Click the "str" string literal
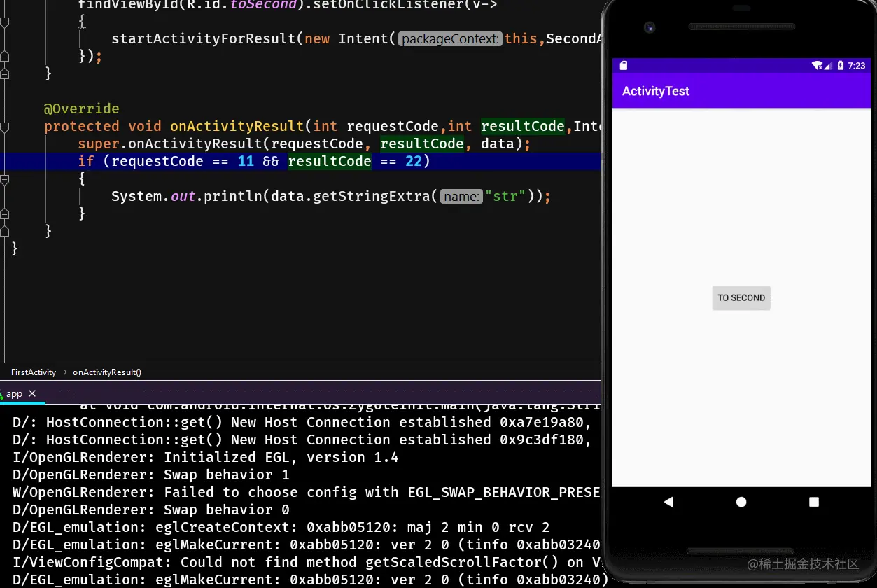877x588 pixels. click(x=505, y=196)
